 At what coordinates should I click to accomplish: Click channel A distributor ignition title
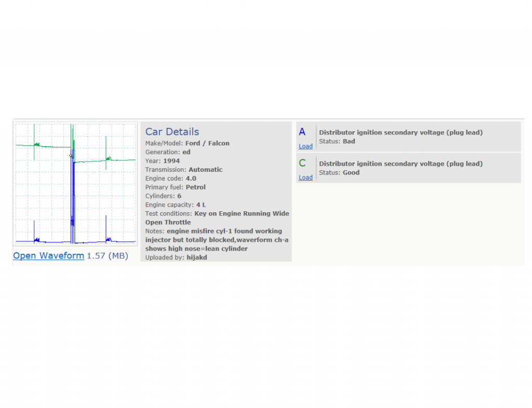[x=401, y=132]
